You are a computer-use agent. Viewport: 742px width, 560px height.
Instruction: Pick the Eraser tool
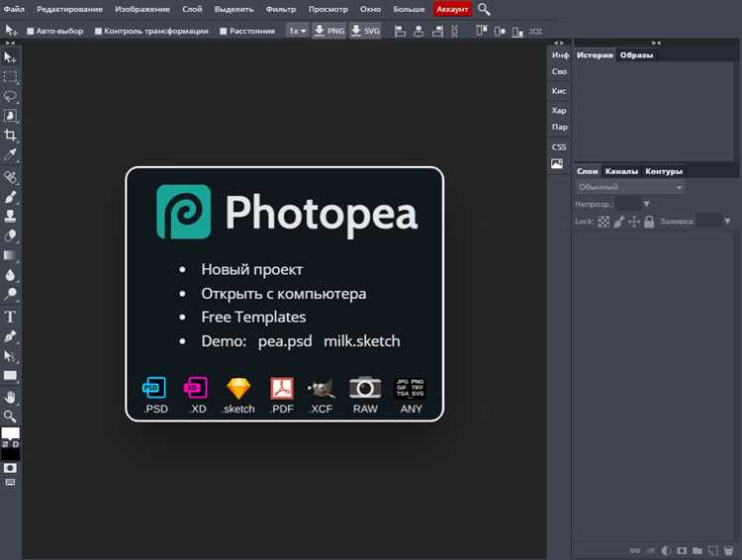10,235
